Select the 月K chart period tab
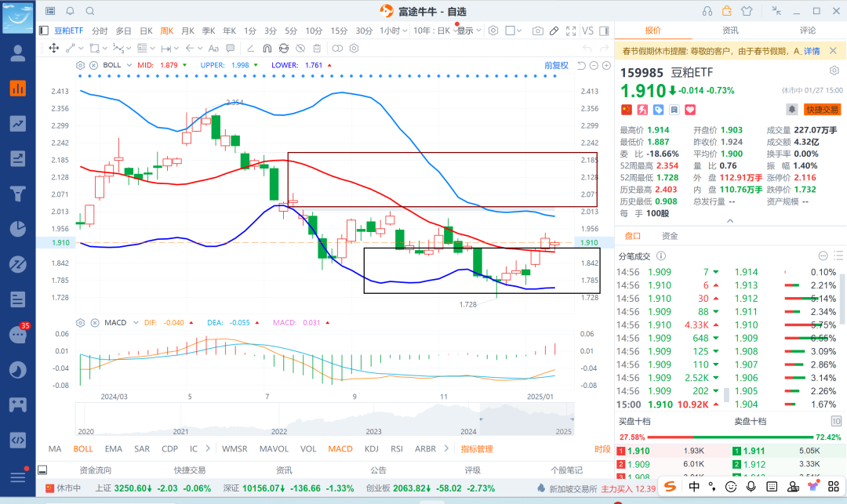This screenshot has width=847, height=504. click(187, 31)
